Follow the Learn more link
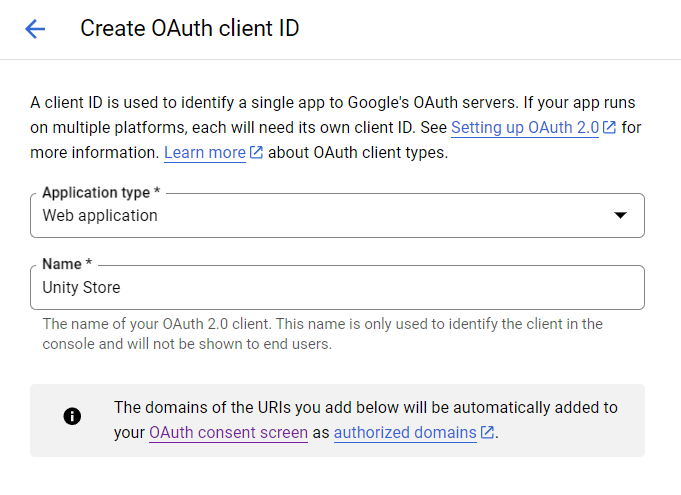The image size is (681, 495). coord(204,153)
